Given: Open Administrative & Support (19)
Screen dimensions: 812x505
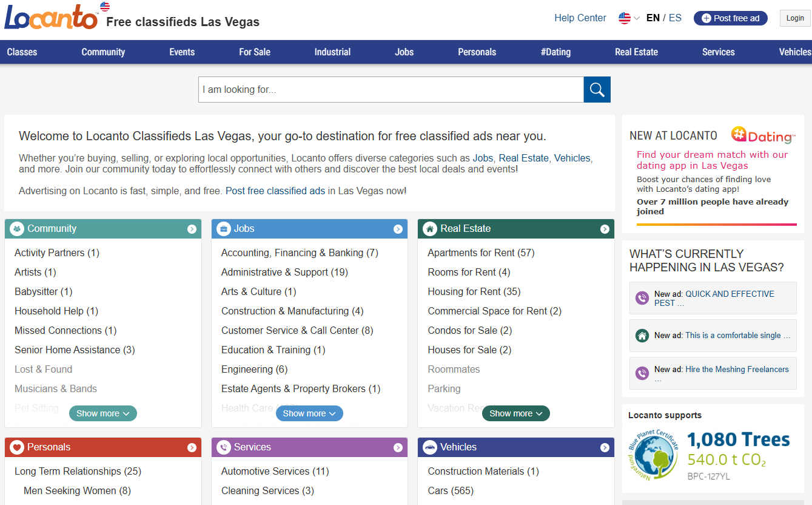Looking at the screenshot, I should click(284, 273).
